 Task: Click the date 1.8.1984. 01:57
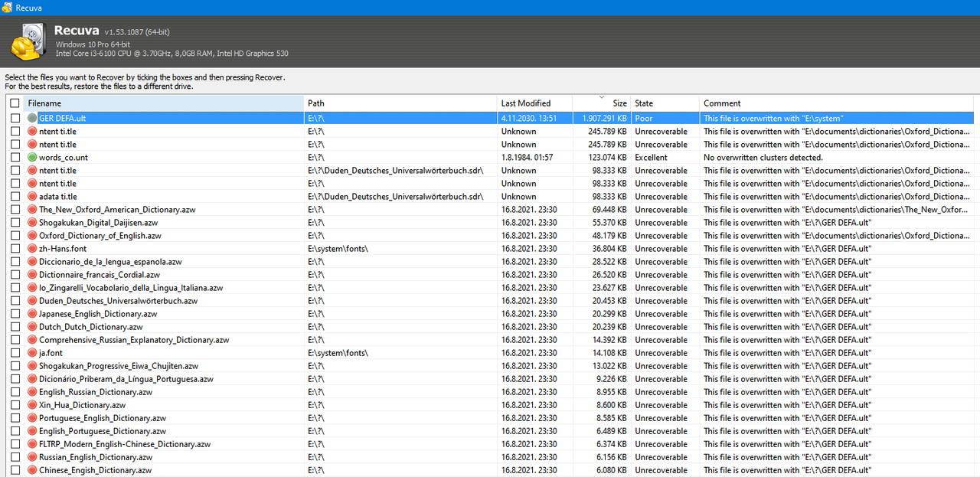528,158
